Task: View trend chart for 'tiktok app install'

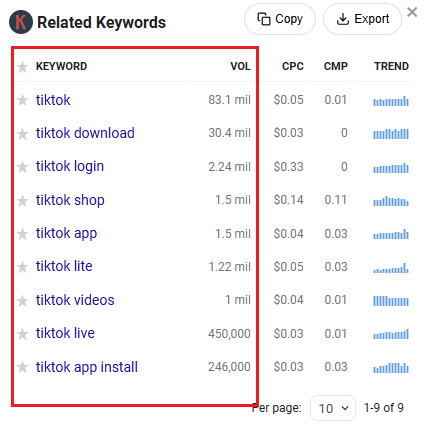Action: [391, 368]
